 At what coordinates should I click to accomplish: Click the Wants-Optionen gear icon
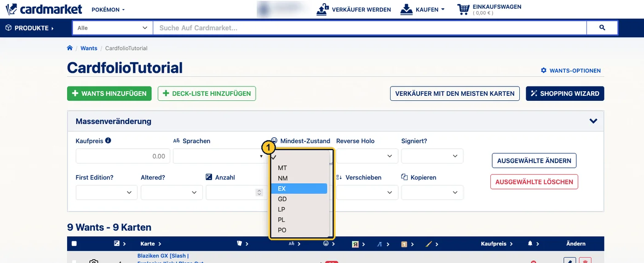coord(544,70)
